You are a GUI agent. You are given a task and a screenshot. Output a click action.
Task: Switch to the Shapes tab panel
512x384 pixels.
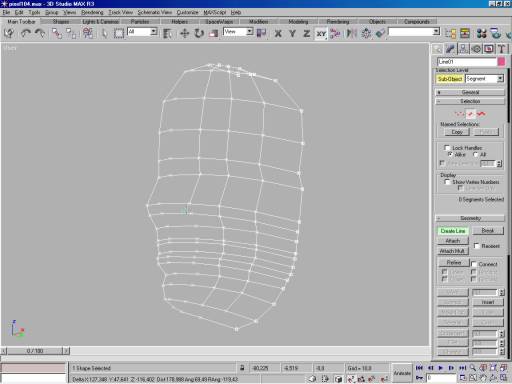pos(61,21)
